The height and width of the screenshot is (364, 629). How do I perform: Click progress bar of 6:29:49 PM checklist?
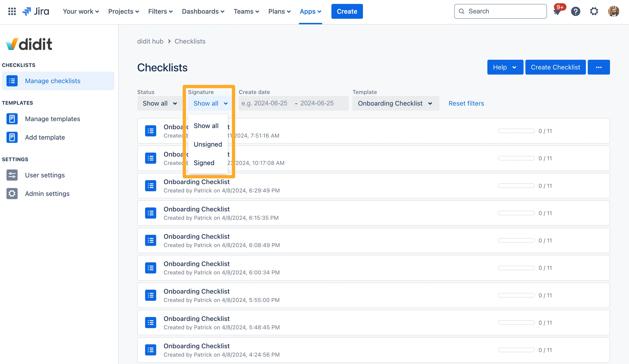pos(516,186)
